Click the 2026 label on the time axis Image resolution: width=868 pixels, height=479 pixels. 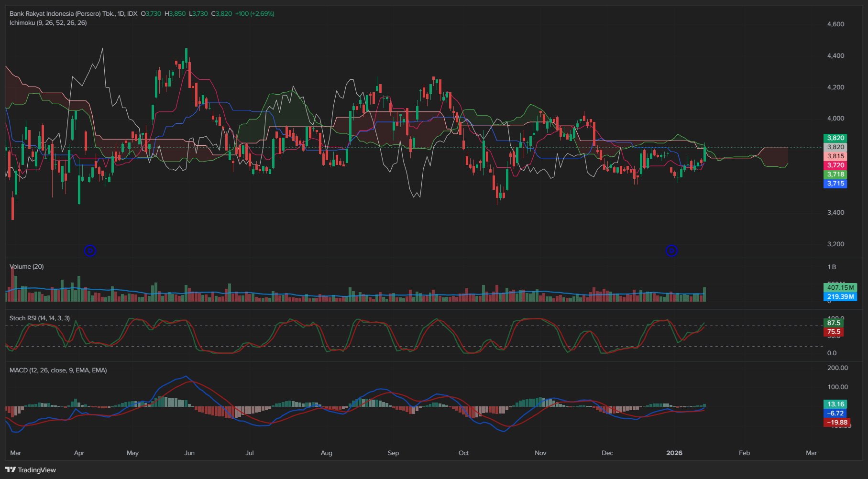tap(674, 453)
